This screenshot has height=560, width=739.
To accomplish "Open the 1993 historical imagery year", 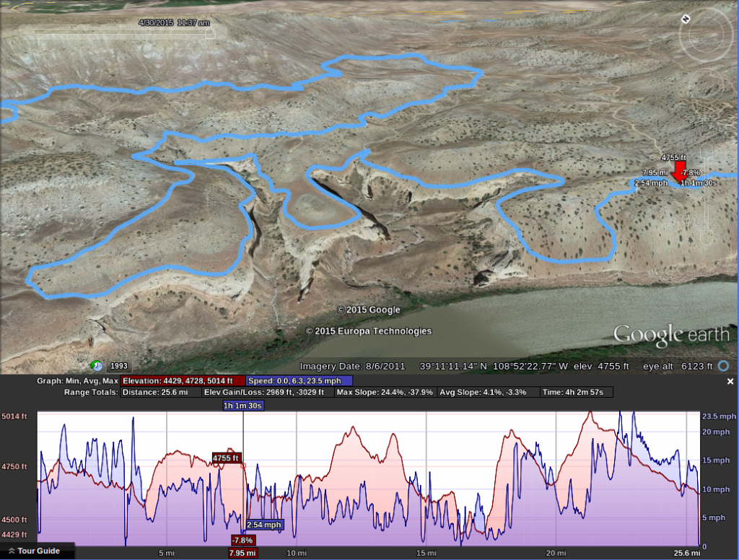I will pyautogui.click(x=119, y=366).
